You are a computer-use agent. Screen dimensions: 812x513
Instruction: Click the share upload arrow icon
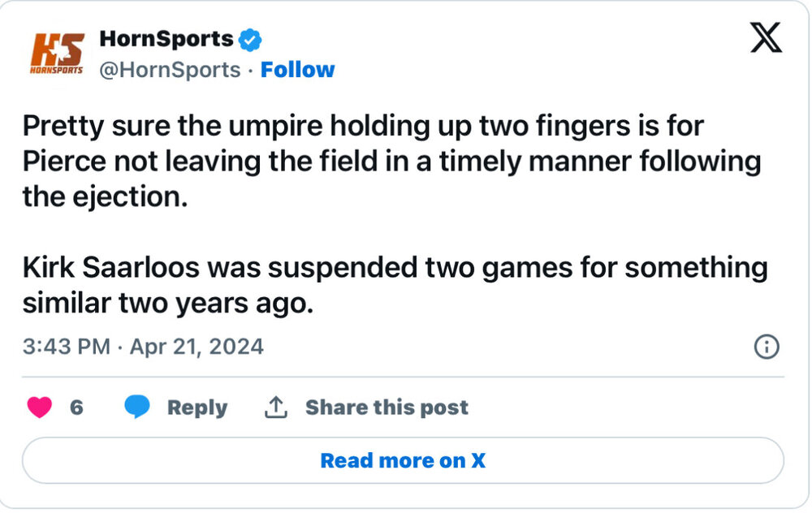coord(276,407)
